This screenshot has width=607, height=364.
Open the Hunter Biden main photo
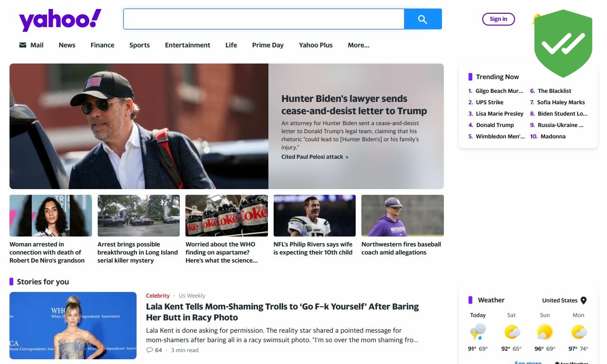point(139,126)
